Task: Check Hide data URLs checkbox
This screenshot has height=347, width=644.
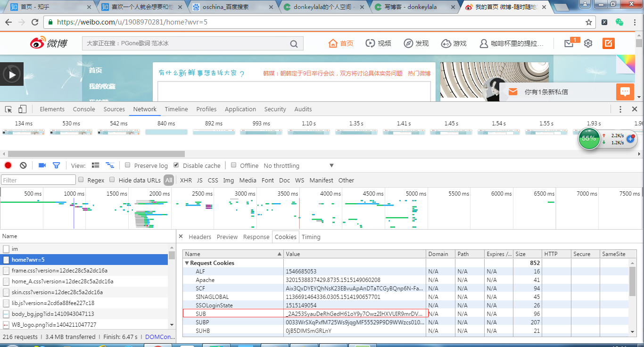Action: 112,180
